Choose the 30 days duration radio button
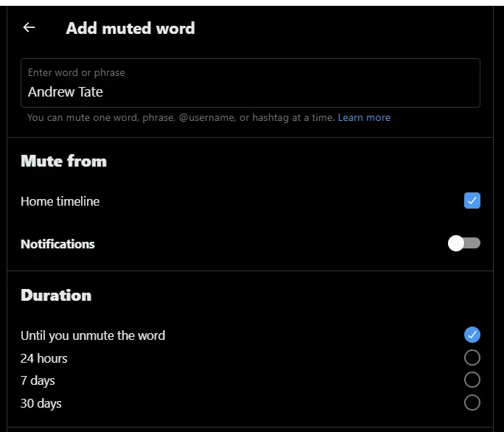This screenshot has height=432, width=504. point(472,403)
